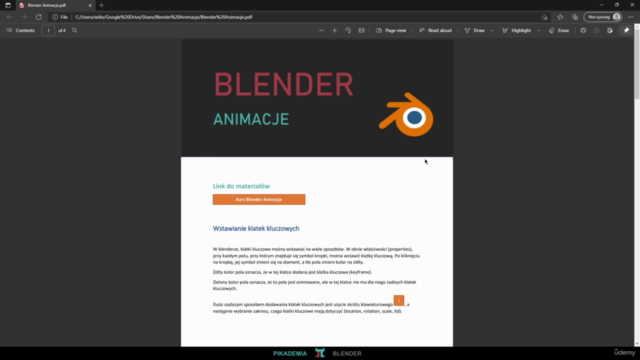
Task: Go forward in browser history
Action: click(24, 17)
